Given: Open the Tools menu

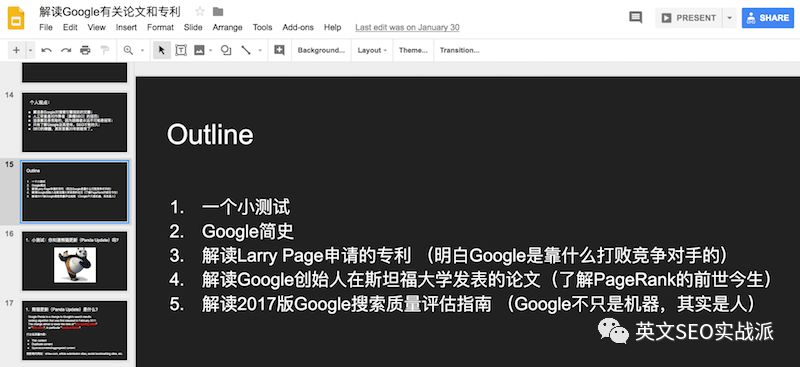Looking at the screenshot, I should tap(262, 28).
